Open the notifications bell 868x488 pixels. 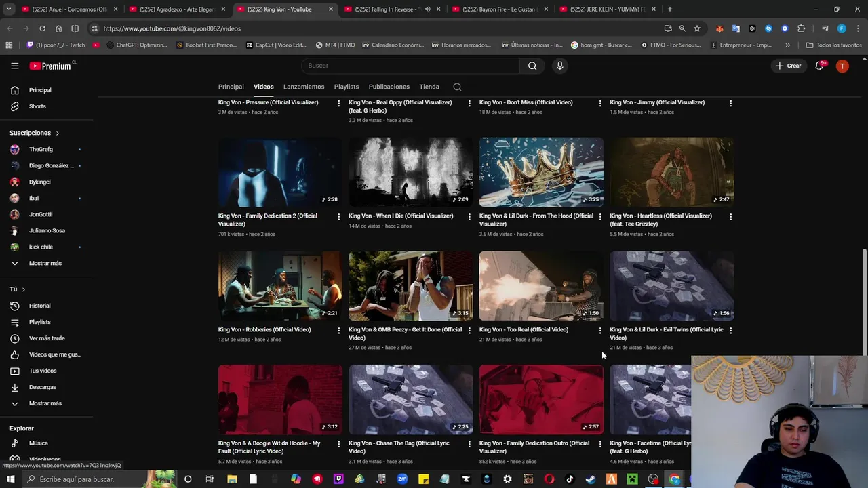[x=819, y=66]
